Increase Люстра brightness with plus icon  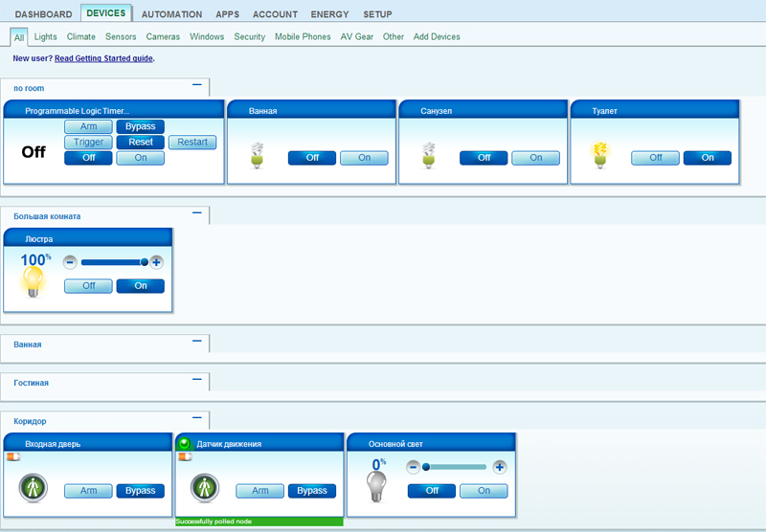point(156,262)
